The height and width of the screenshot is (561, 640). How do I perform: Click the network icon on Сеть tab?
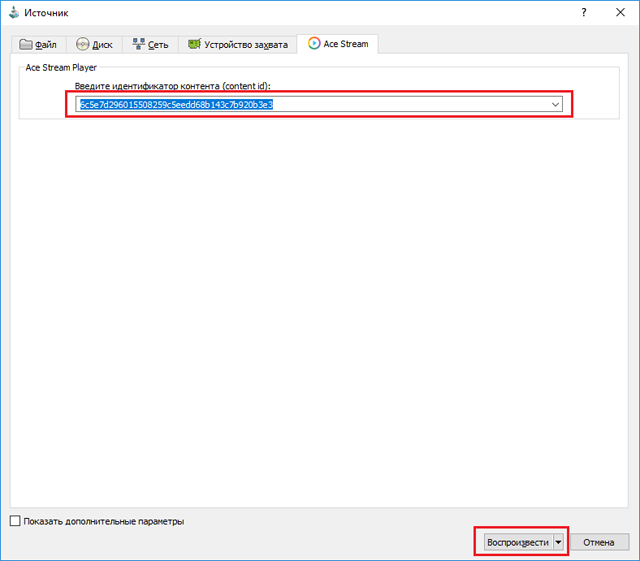[x=138, y=44]
